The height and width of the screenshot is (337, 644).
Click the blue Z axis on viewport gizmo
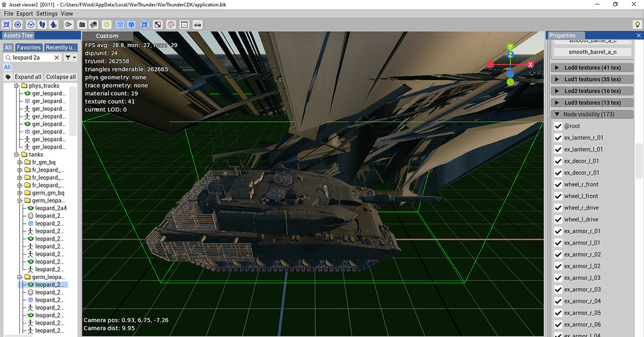[x=510, y=54]
